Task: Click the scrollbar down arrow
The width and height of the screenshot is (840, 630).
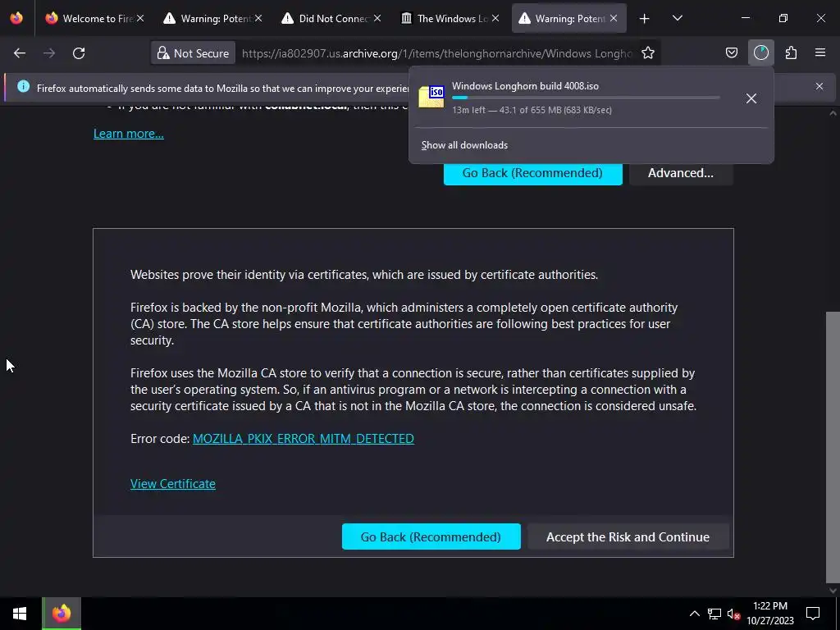Action: [x=833, y=591]
